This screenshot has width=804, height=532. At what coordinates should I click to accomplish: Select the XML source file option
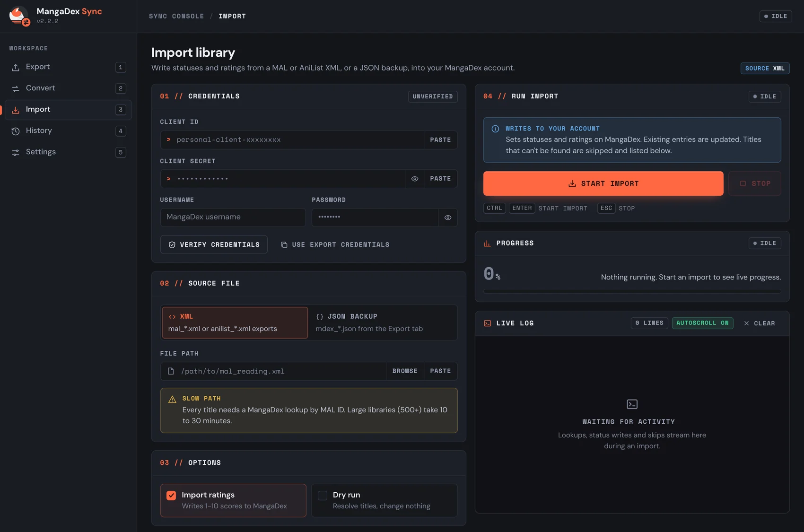coord(235,323)
